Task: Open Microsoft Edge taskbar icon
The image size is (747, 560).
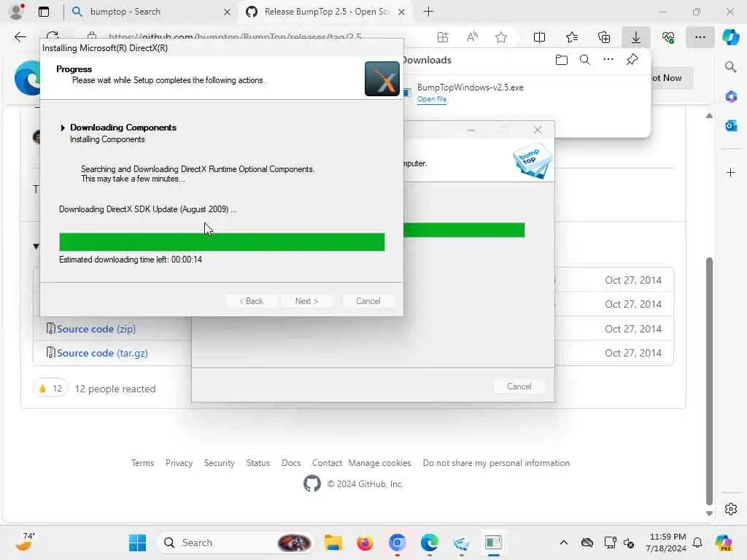Action: tap(429, 542)
